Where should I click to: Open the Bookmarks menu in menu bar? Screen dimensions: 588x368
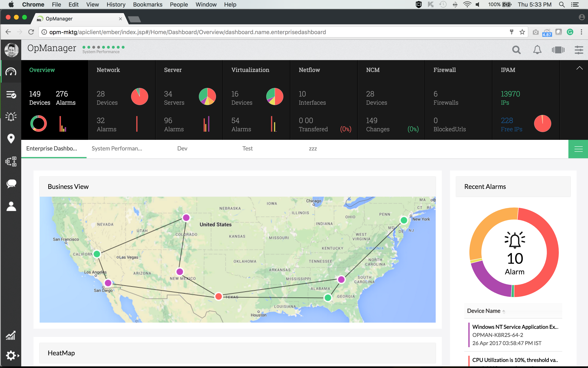[x=147, y=4]
